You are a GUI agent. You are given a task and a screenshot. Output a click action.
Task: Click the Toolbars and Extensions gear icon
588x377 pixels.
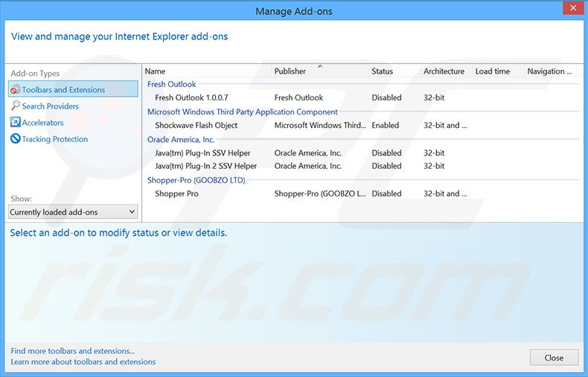point(16,89)
